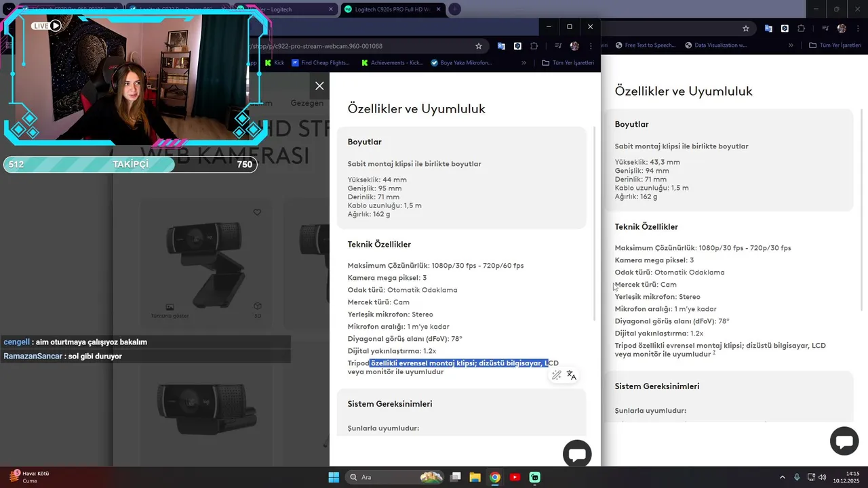Open the Windows Start menu
This screenshot has height=488, width=868.
click(x=334, y=477)
